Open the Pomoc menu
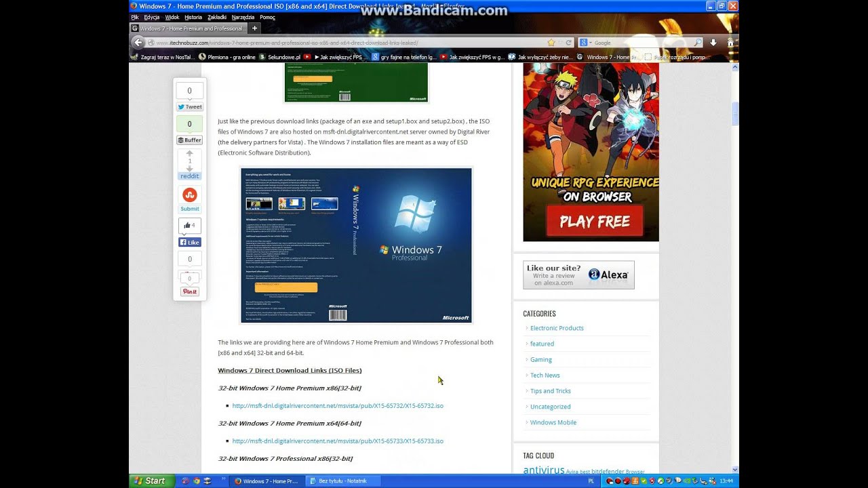This screenshot has width=868, height=488. click(268, 17)
